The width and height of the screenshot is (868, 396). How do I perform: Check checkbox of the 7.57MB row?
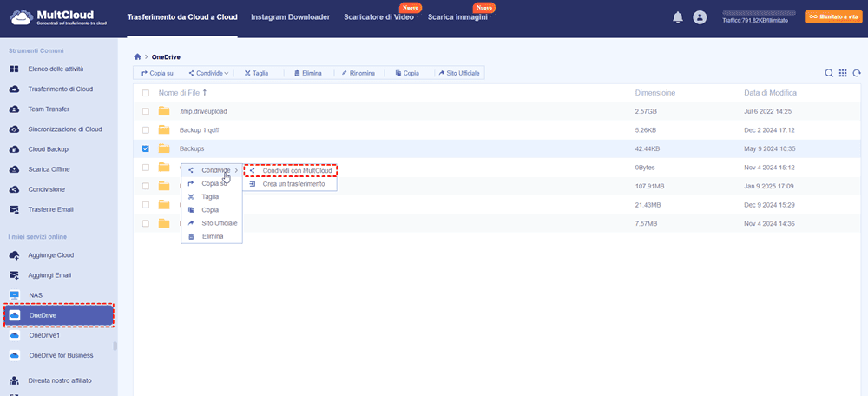[146, 223]
